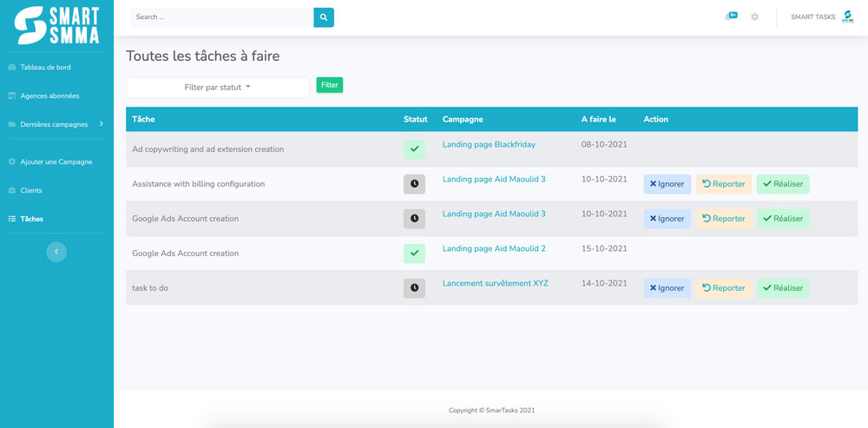
Task: Click Reporter for 'task to do' row
Action: pyautogui.click(x=723, y=288)
